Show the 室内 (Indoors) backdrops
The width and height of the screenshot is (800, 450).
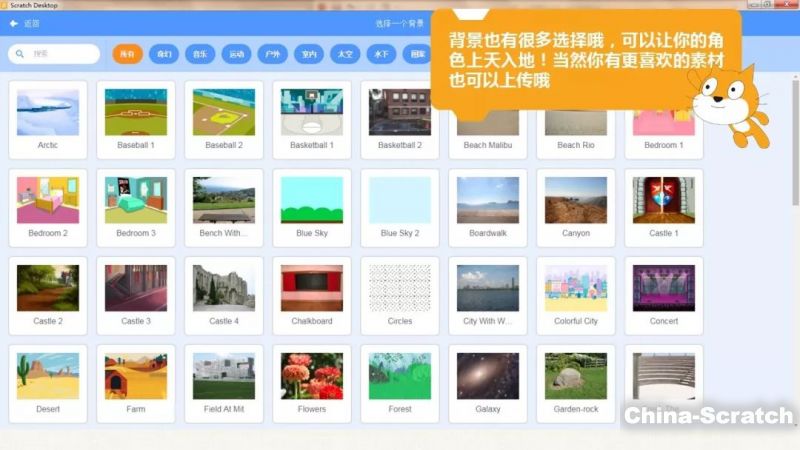pyautogui.click(x=309, y=54)
